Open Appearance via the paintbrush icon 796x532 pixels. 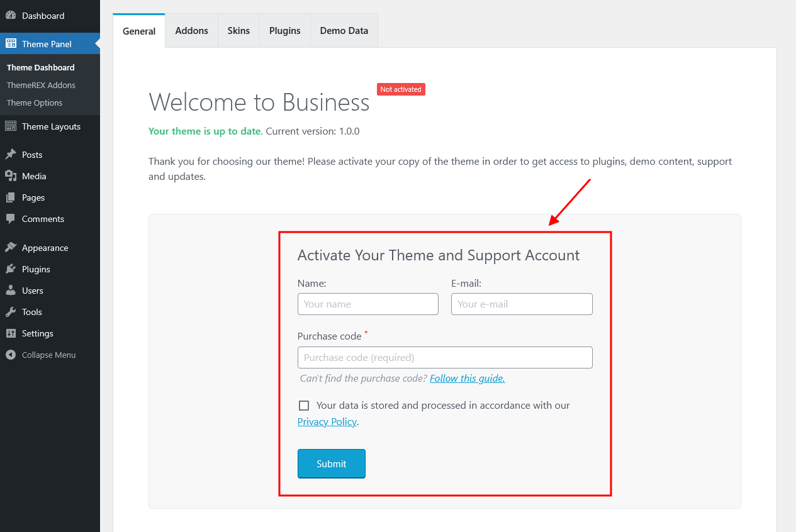click(x=11, y=248)
